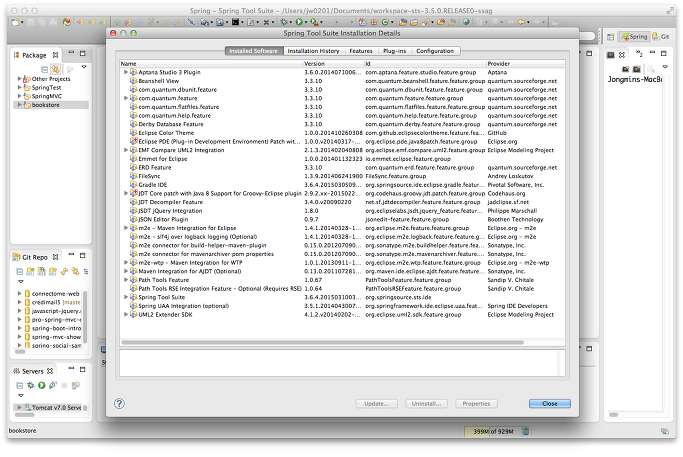Select the Gradle IDE row

342,185
